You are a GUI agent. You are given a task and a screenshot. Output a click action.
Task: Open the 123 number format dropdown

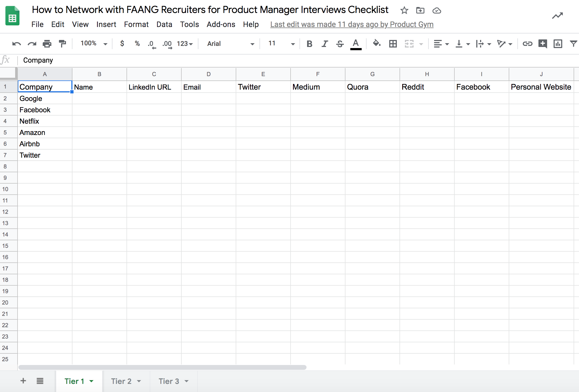(x=185, y=44)
